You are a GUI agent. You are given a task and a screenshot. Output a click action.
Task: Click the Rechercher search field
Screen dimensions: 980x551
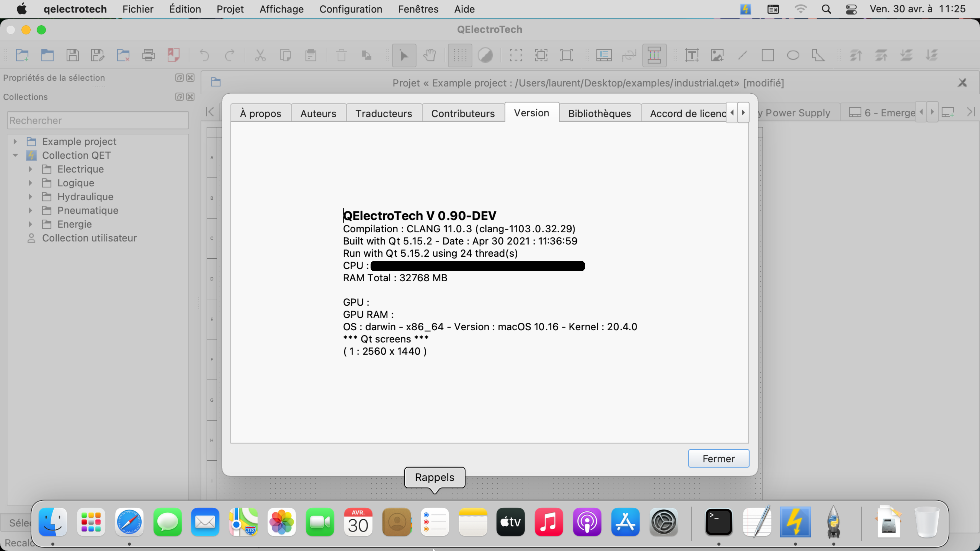(98, 121)
